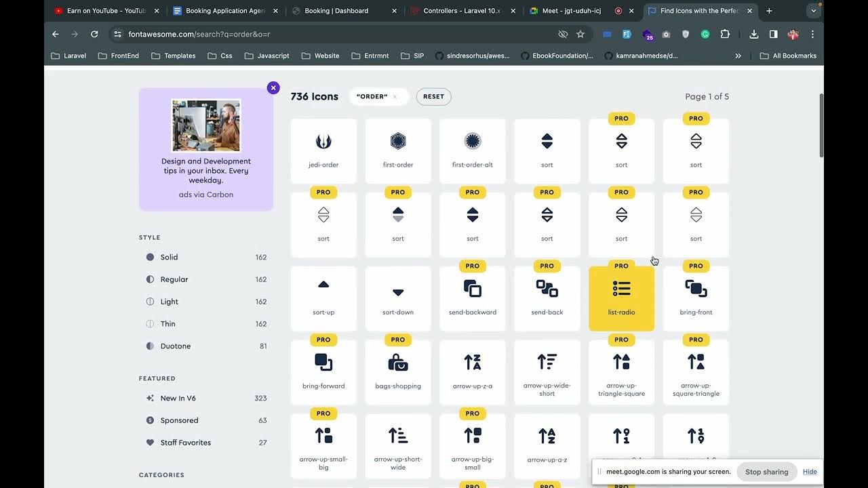Expand the Website bookmarks folder
The height and width of the screenshot is (488, 868).
pyautogui.click(x=320, y=56)
